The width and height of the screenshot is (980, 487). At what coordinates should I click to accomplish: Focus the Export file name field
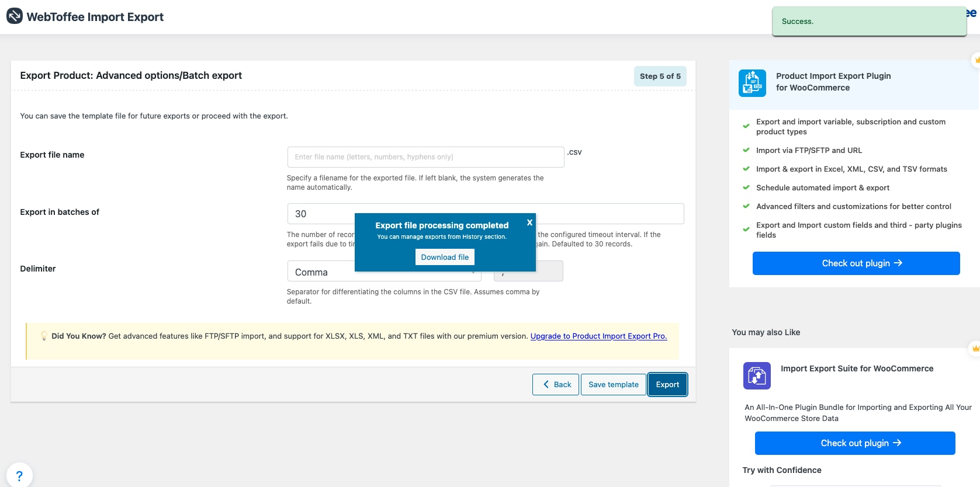(x=425, y=157)
